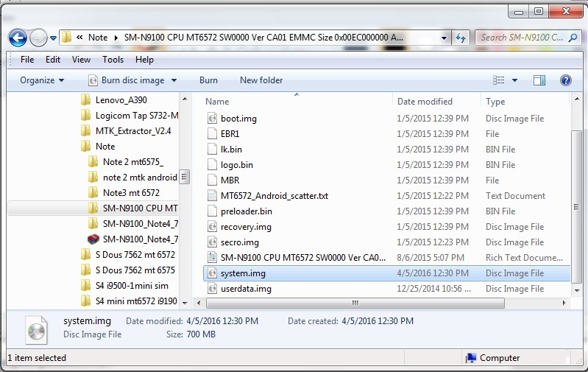Click Burn disc image button
Screen dimensions: 588x372
click(127, 80)
